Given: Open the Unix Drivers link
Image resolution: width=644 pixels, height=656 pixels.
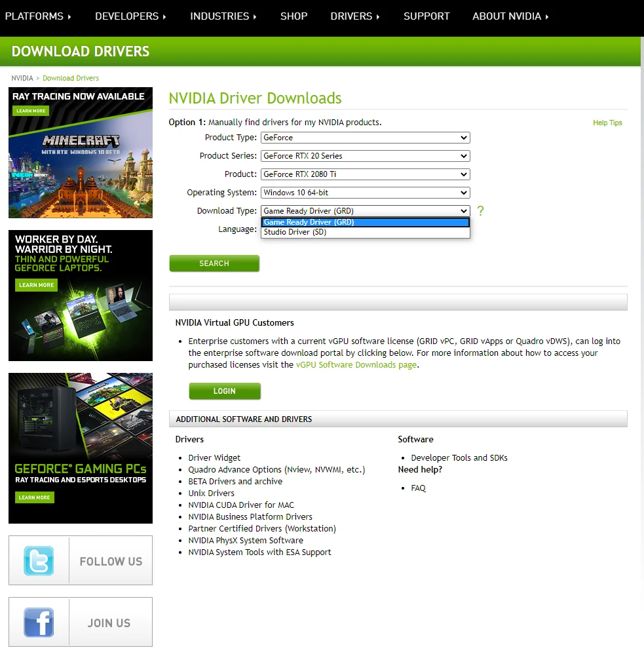Looking at the screenshot, I should coord(211,493).
